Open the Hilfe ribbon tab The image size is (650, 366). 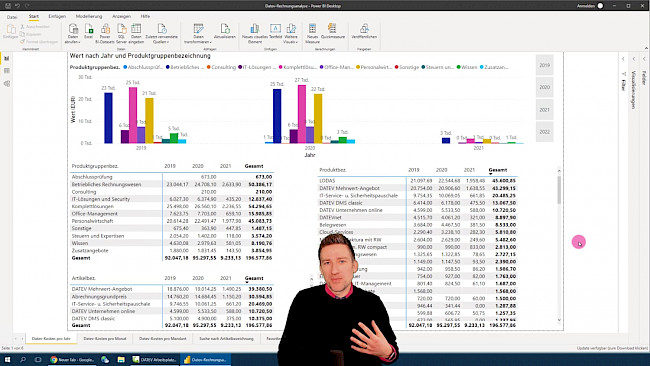point(145,17)
